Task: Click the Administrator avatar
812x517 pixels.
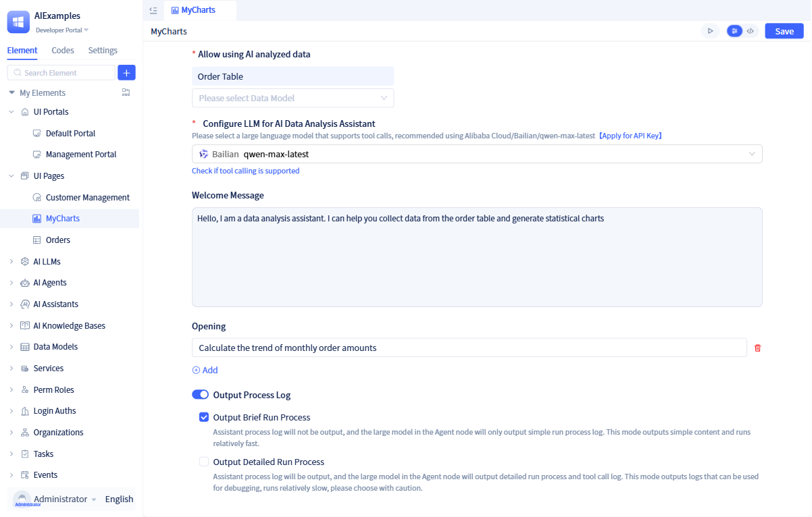Action: point(22,499)
